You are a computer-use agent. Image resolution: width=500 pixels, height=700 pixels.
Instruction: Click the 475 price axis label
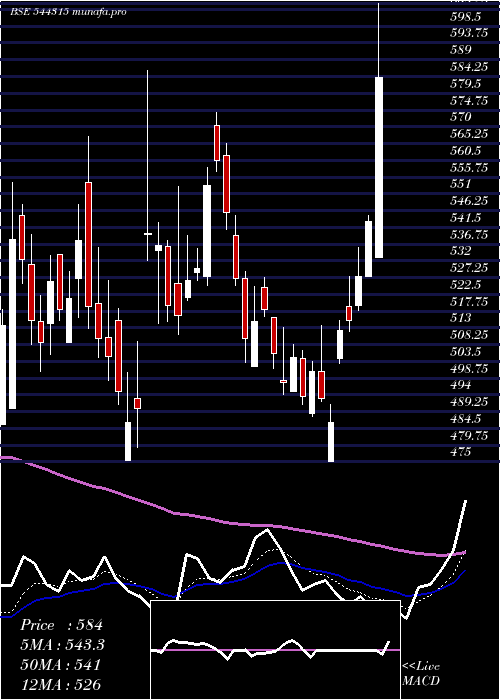(461, 452)
